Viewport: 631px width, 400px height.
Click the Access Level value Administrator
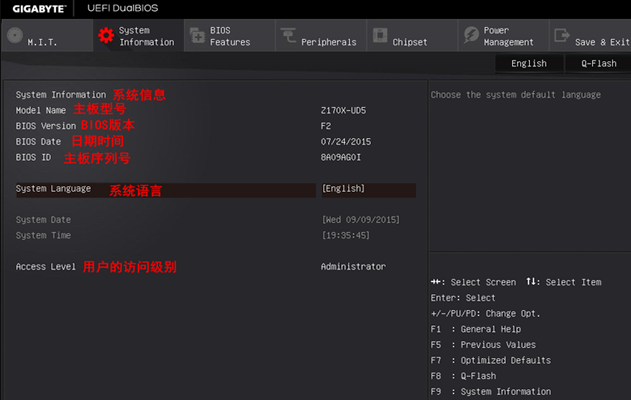(x=353, y=266)
